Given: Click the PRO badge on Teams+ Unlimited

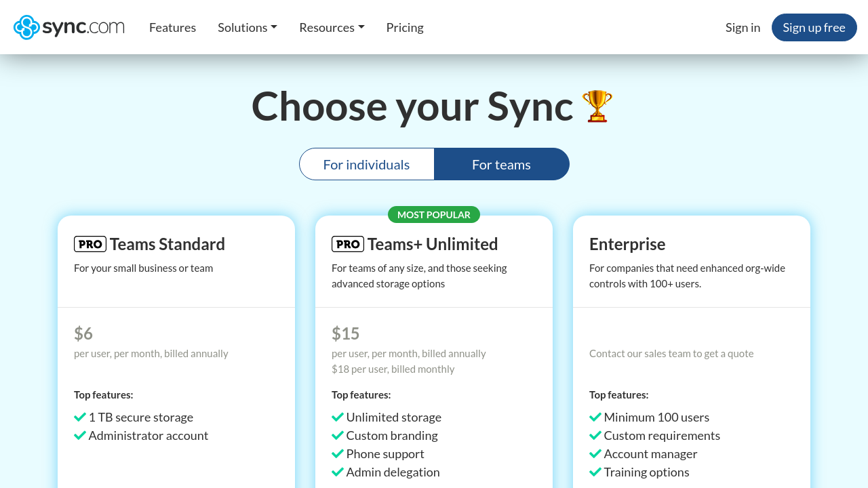Looking at the screenshot, I should (x=348, y=244).
